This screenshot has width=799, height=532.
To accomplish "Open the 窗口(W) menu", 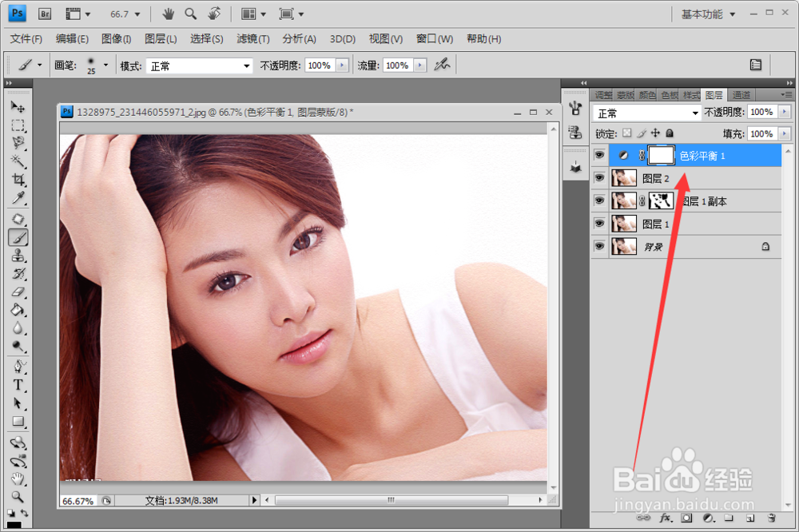I will tap(434, 38).
